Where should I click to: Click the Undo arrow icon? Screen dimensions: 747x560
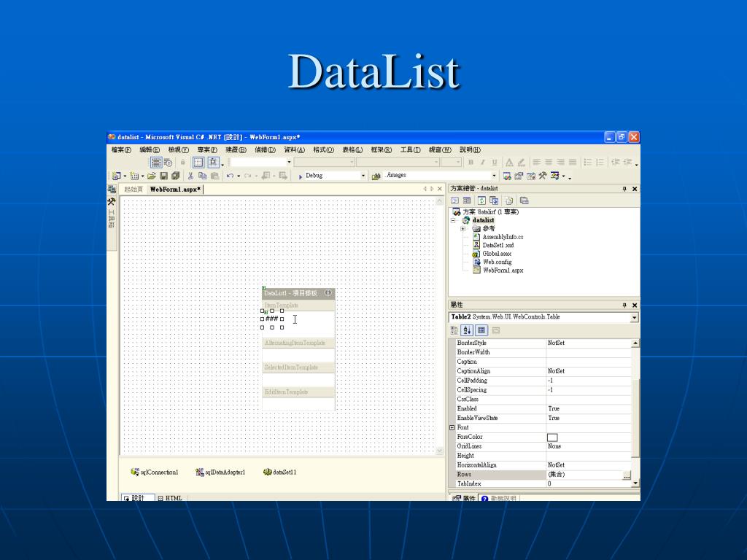(230, 176)
